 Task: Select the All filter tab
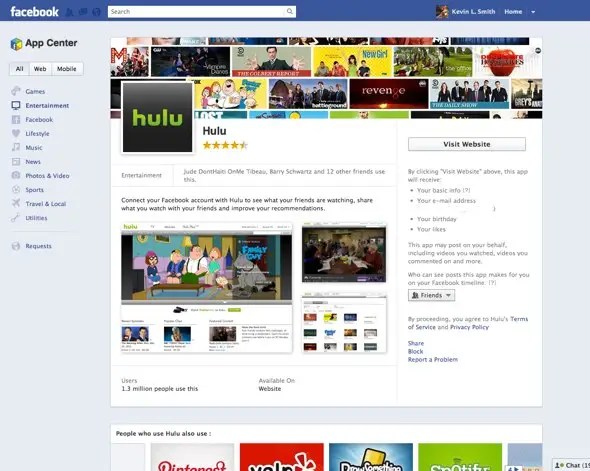coord(20,69)
